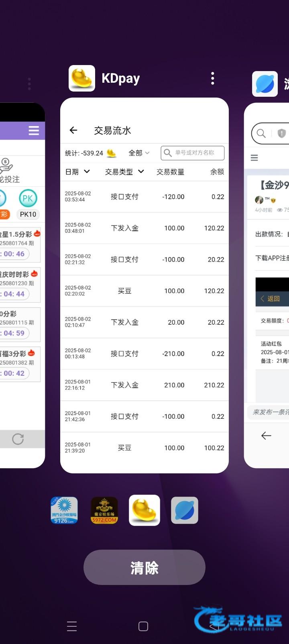Expand the 全部 filter dropdown
Image resolution: width=289 pixels, height=644 pixels.
click(139, 153)
